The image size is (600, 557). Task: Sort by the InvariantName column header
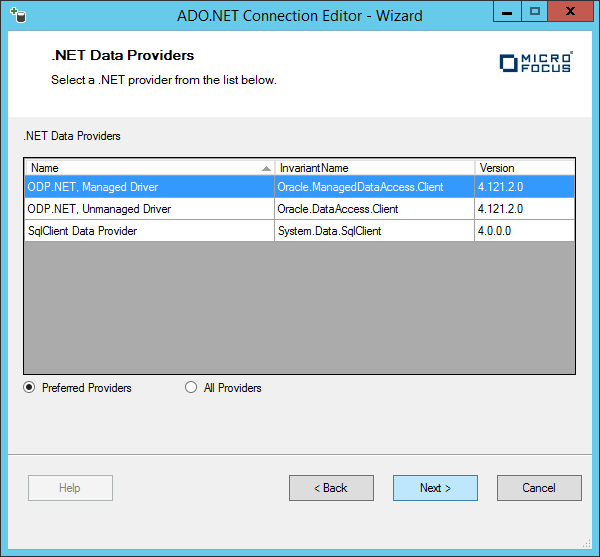click(x=375, y=168)
